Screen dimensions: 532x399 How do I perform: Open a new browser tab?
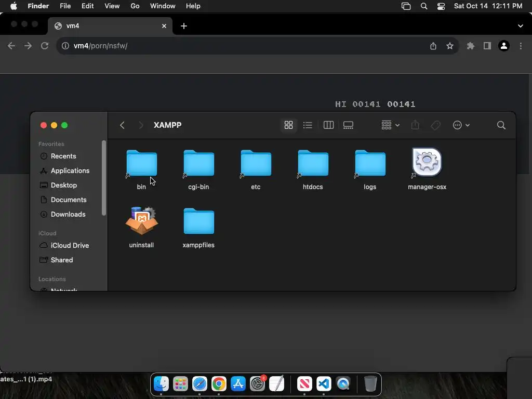pyautogui.click(x=184, y=26)
